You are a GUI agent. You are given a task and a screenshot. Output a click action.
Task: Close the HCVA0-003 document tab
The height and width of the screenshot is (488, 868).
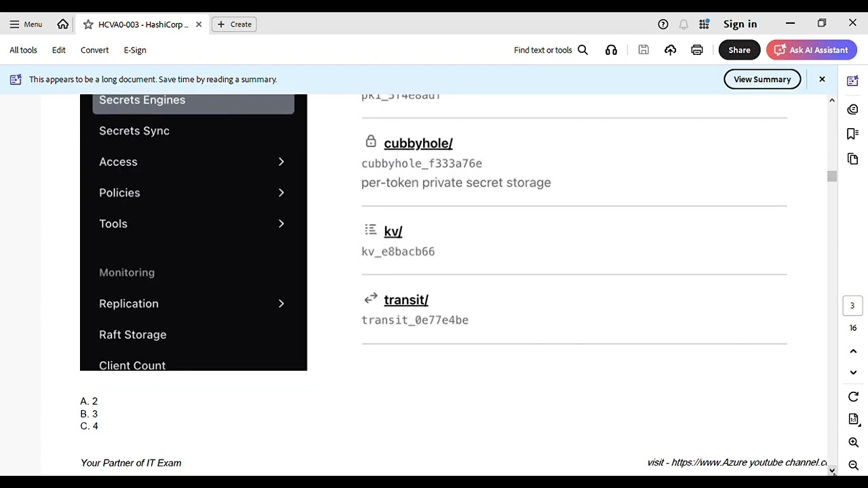click(199, 24)
